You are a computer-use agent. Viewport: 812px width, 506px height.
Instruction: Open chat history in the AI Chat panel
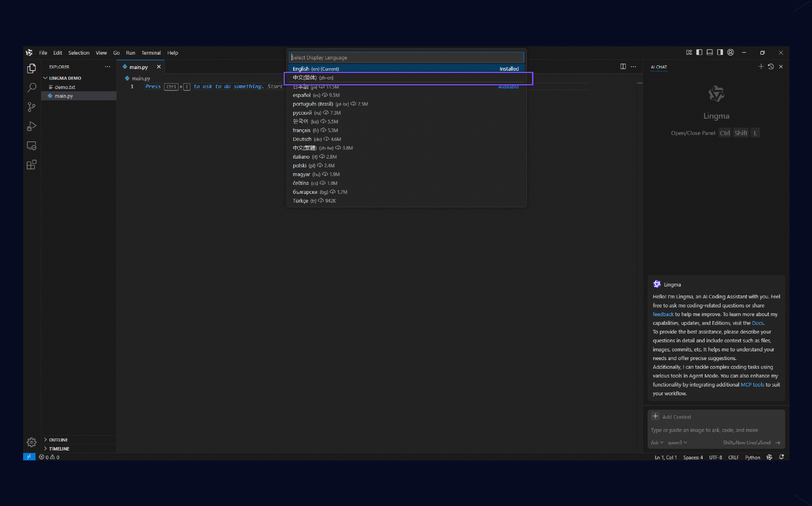point(771,66)
